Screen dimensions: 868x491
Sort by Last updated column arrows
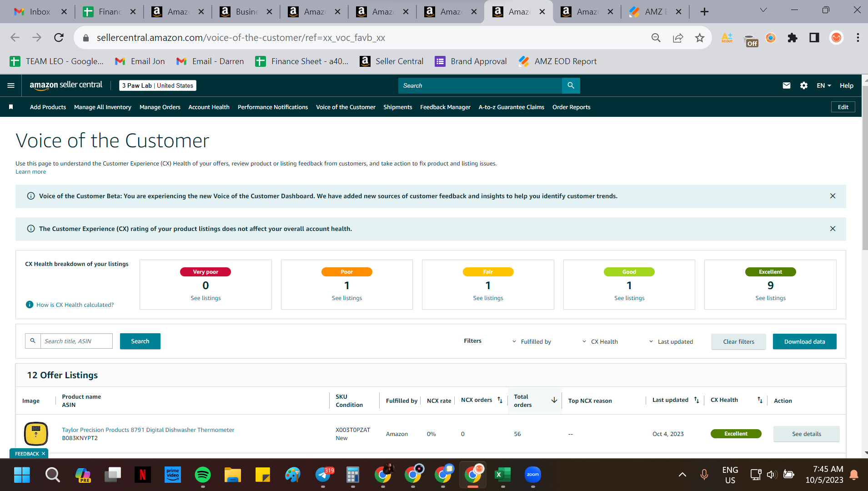[x=697, y=400]
